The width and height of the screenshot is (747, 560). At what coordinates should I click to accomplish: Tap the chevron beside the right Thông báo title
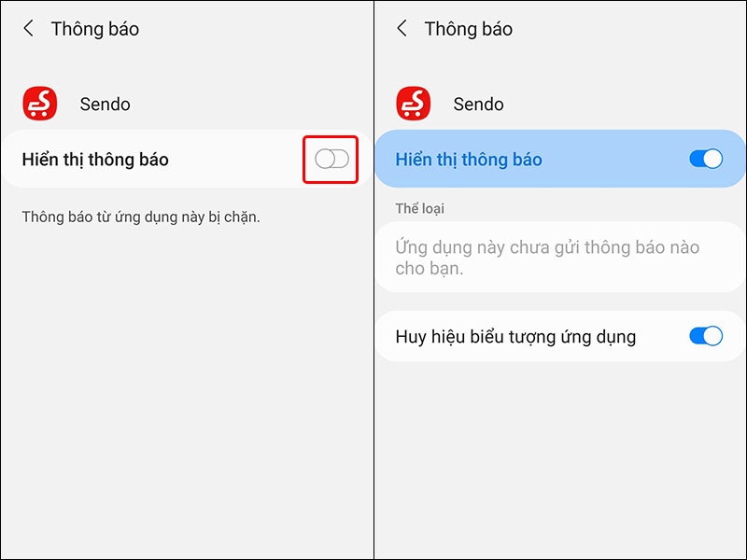coord(402,28)
